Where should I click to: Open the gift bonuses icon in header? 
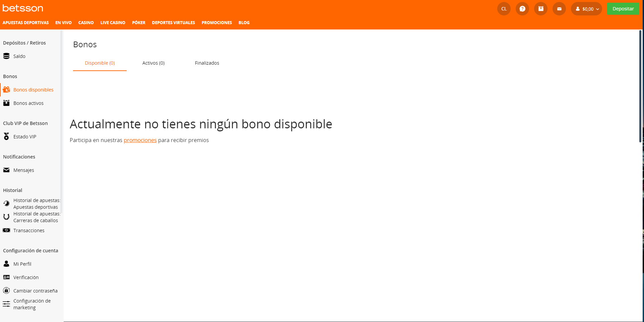[541, 9]
